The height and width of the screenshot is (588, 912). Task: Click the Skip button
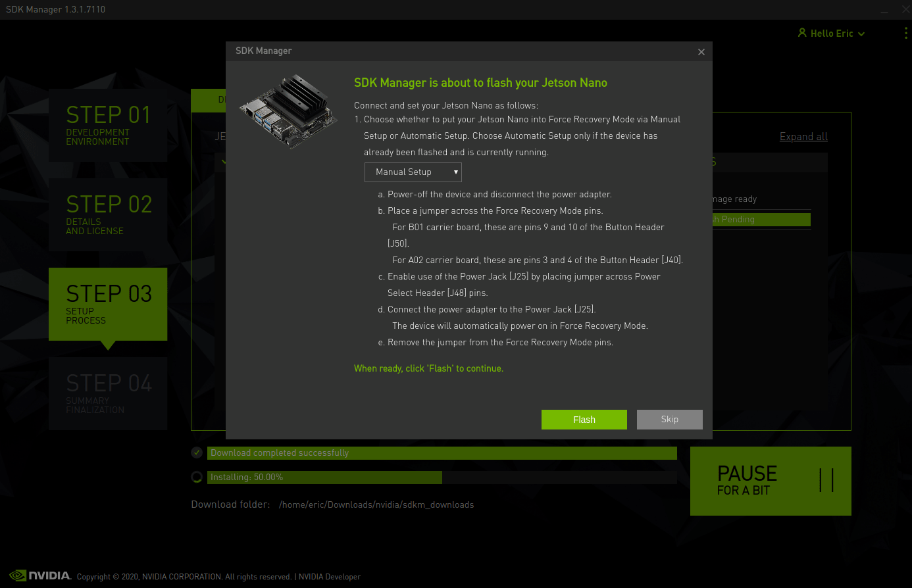pos(669,420)
